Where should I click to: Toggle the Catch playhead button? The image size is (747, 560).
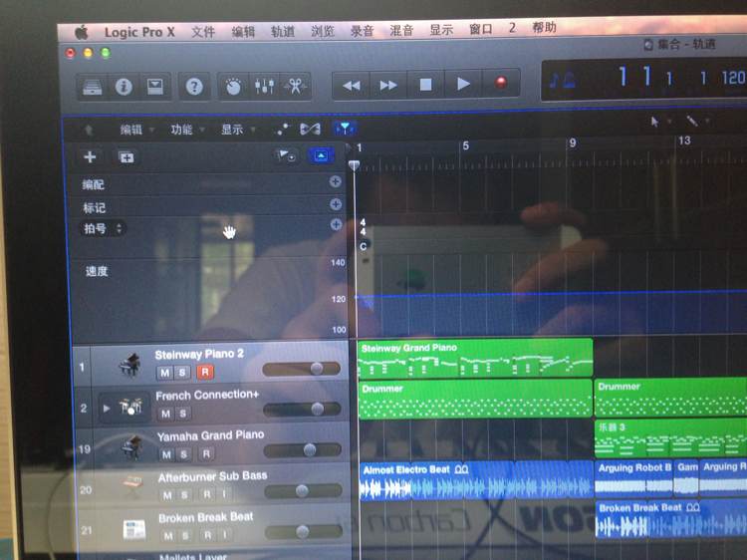click(345, 129)
